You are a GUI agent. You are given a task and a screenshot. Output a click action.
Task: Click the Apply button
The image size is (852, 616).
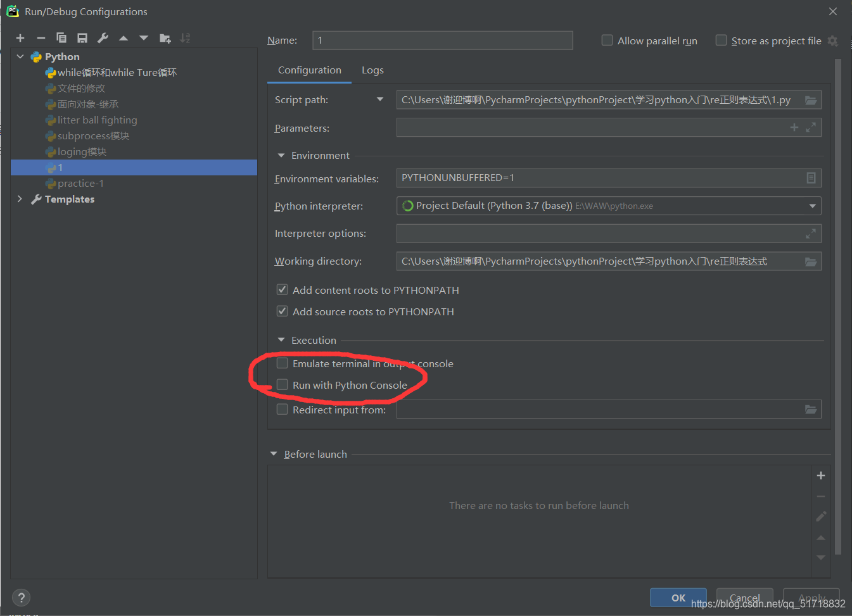click(x=811, y=598)
